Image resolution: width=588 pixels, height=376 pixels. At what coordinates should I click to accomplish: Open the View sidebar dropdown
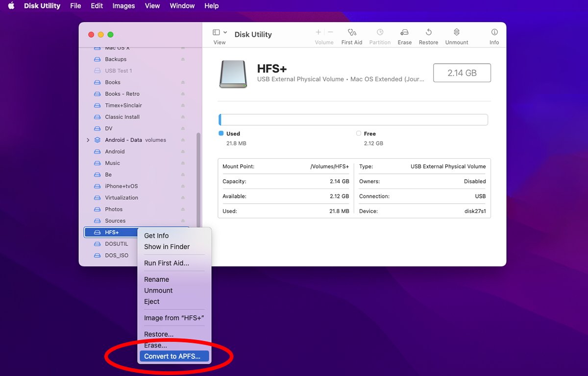coord(220,33)
